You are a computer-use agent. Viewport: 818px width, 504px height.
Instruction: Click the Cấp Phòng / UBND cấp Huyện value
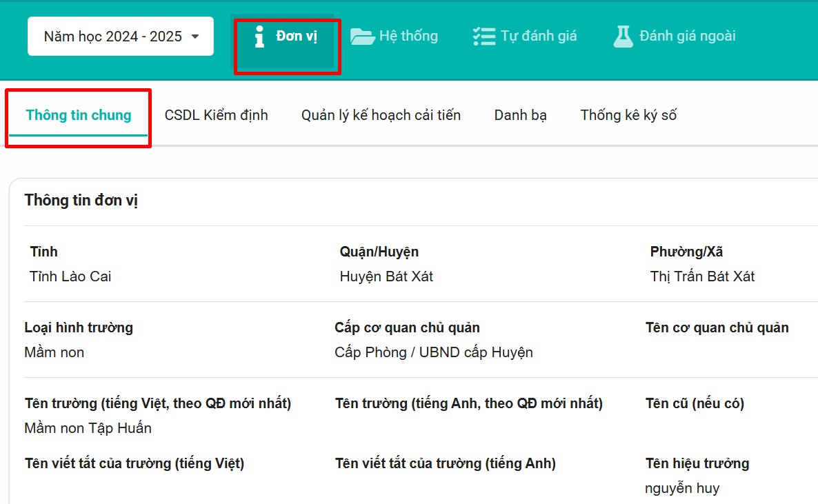point(433,352)
